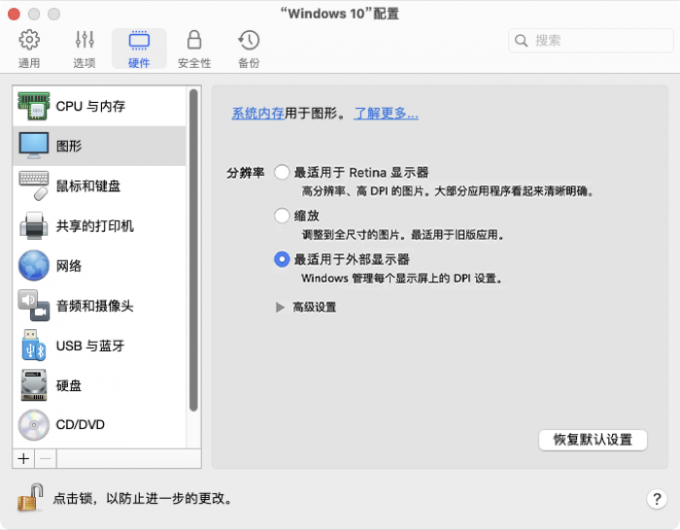Select the 缩放 scaled resolution option

[282, 215]
